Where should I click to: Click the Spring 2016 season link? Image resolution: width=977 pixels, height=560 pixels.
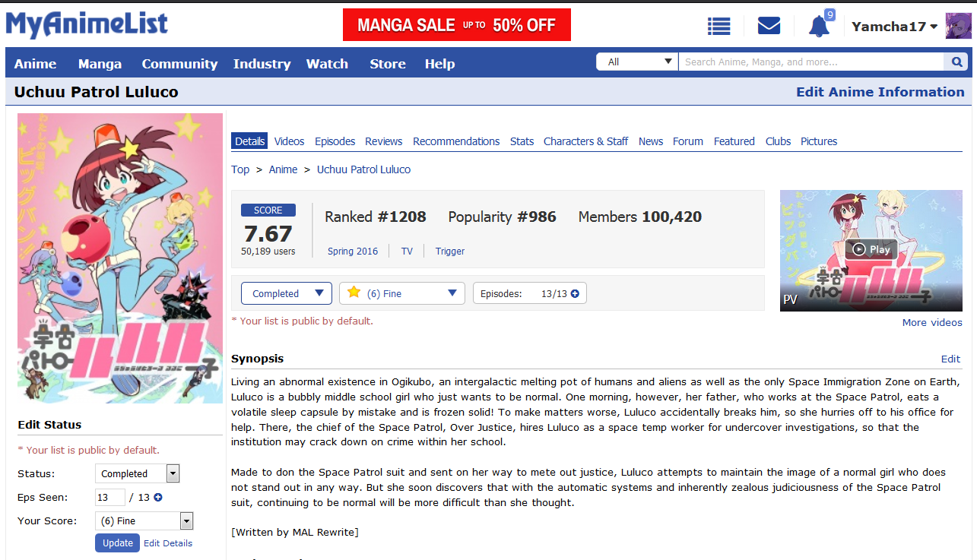353,252
